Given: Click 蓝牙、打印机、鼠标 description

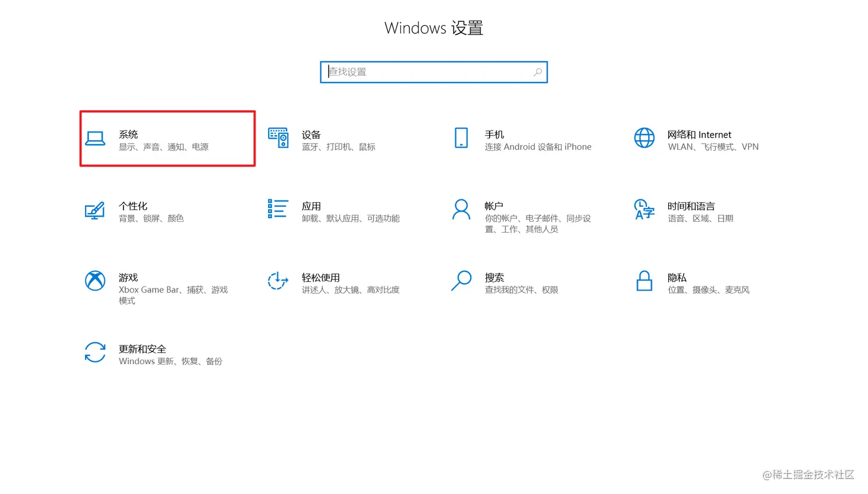Looking at the screenshot, I should (x=339, y=147).
